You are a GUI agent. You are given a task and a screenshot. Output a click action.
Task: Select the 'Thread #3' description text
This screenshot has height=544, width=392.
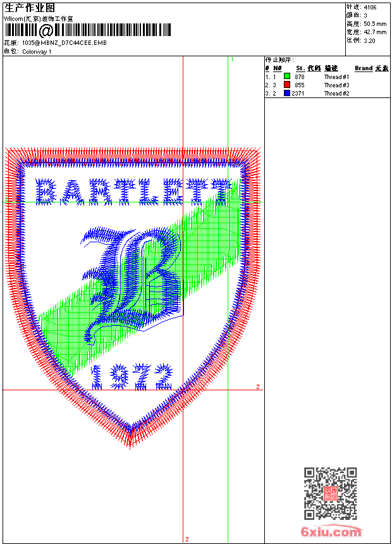[336, 85]
